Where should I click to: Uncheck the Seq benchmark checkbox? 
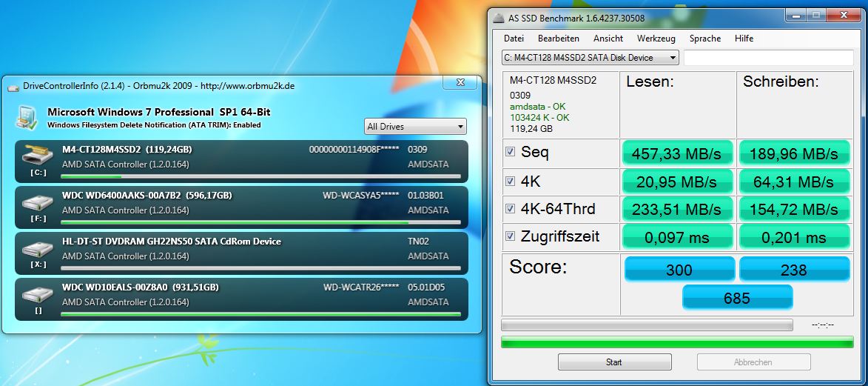click(510, 151)
